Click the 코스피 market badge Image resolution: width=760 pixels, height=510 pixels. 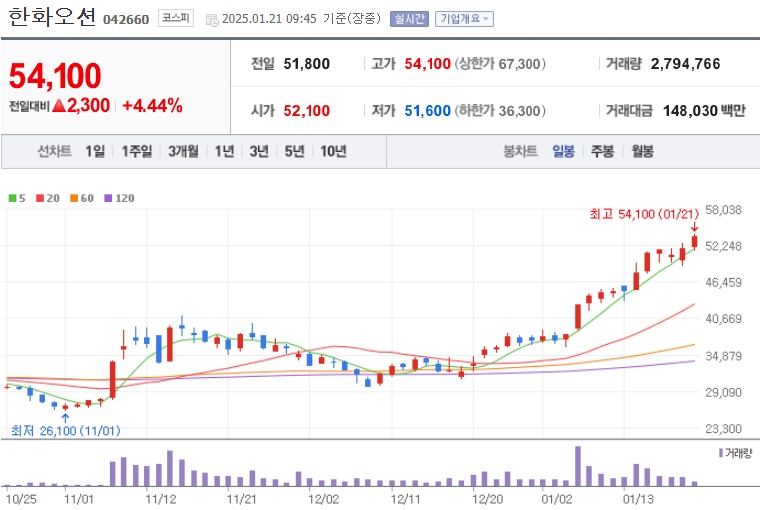[x=175, y=18]
